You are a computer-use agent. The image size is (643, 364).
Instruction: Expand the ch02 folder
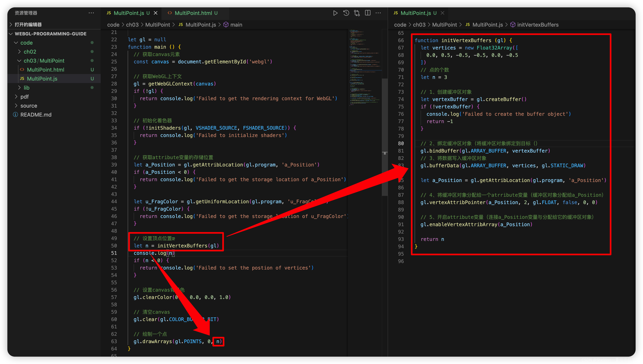click(x=30, y=52)
